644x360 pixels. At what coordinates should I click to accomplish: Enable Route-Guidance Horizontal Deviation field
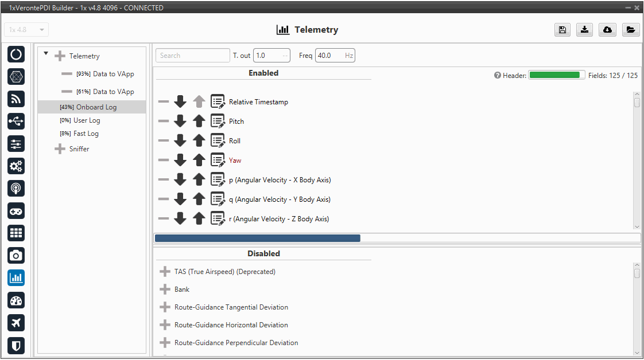tap(165, 325)
